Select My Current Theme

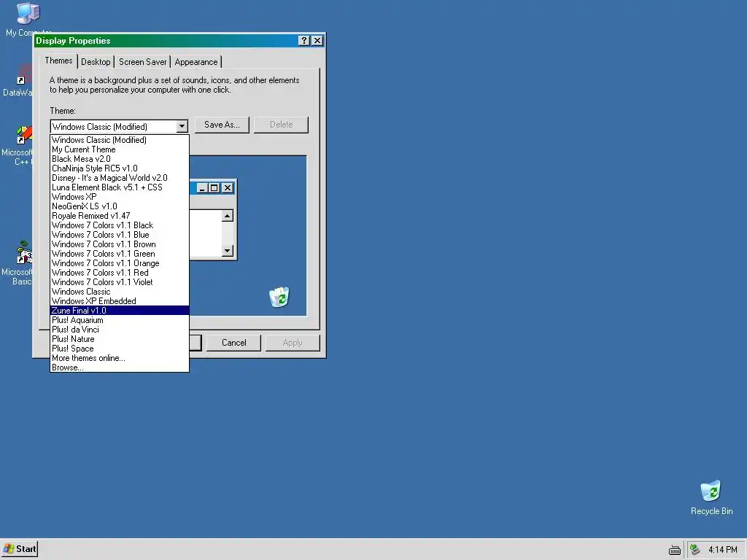[x=120, y=149]
